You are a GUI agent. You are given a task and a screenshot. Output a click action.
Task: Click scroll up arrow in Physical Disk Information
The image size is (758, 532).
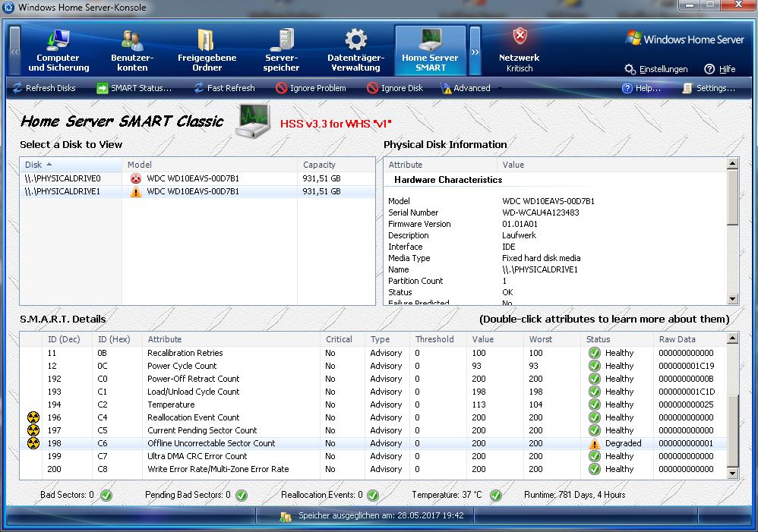(732, 164)
